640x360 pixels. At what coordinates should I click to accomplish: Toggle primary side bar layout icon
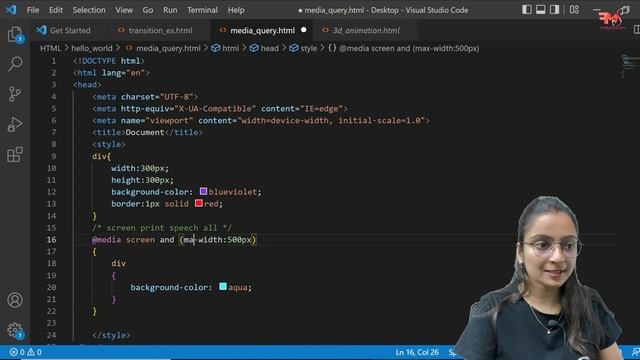527,9
